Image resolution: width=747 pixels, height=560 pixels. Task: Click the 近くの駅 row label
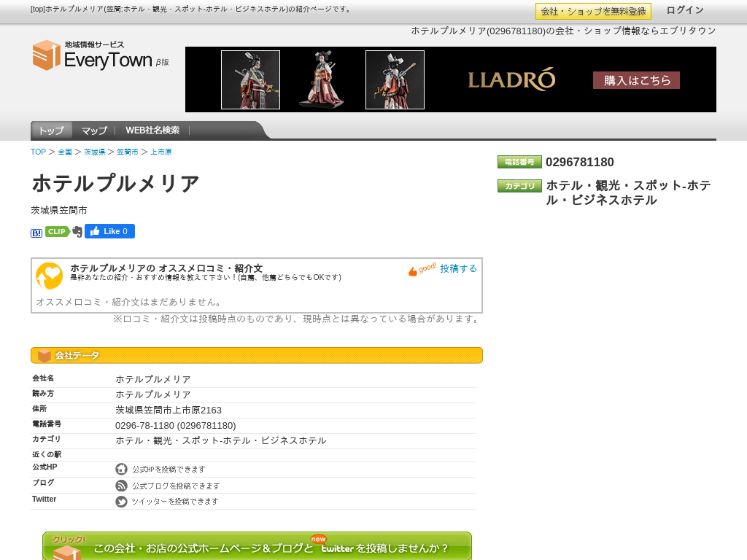47,454
